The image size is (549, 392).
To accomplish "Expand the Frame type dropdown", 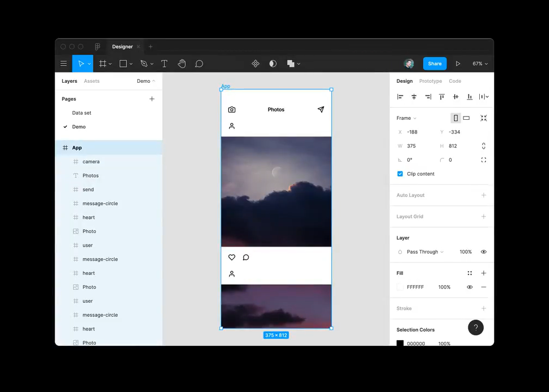I will click(x=406, y=118).
